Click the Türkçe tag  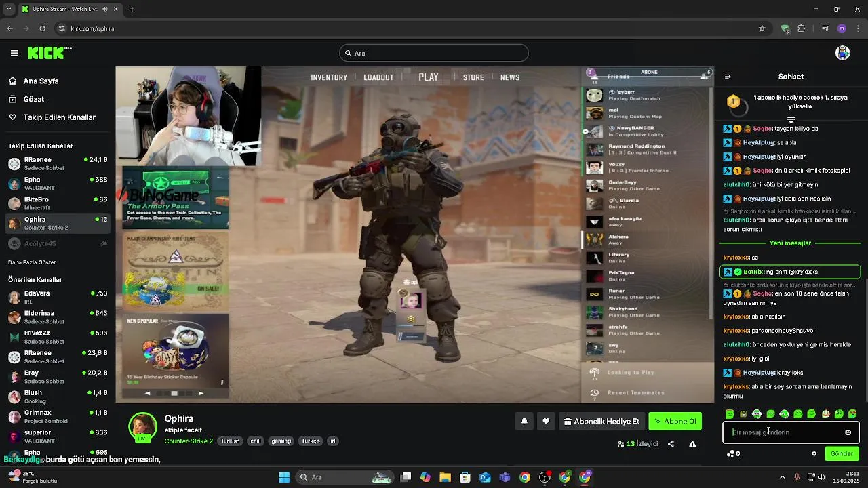[x=310, y=441]
